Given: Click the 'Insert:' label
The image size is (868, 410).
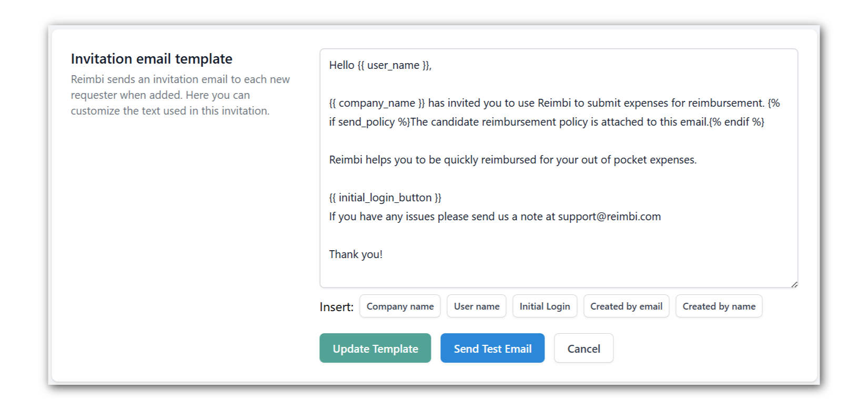Looking at the screenshot, I should click(x=337, y=307).
